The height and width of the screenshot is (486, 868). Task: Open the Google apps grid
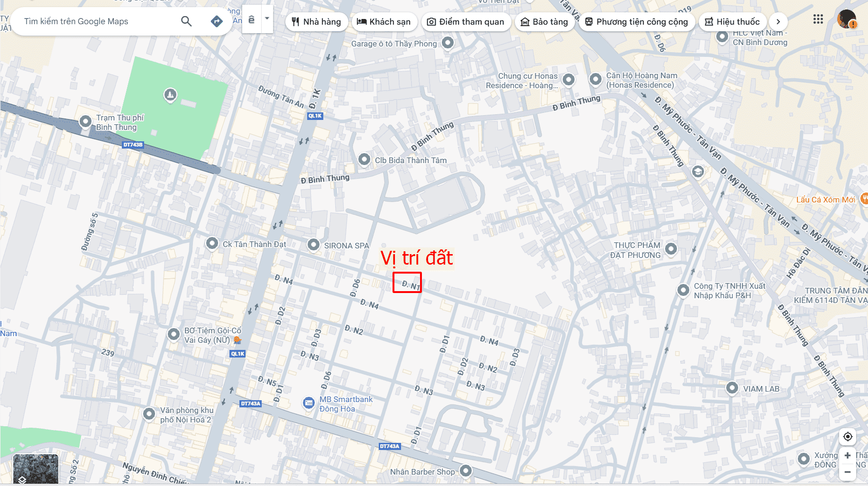pyautogui.click(x=818, y=19)
